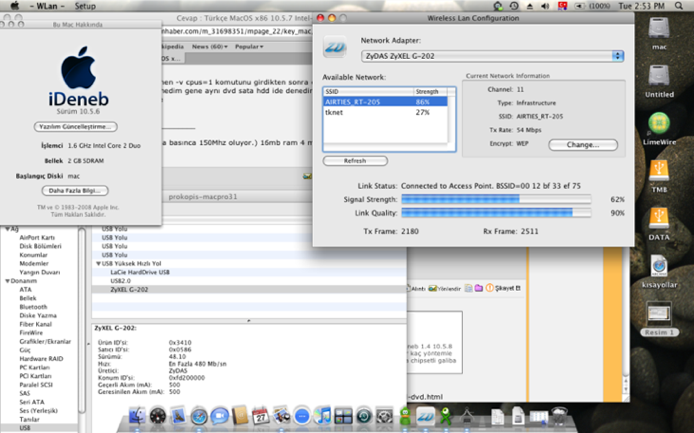Open iCal calendar icon in dock
Viewport: 694px width, 433px height.
(x=260, y=415)
